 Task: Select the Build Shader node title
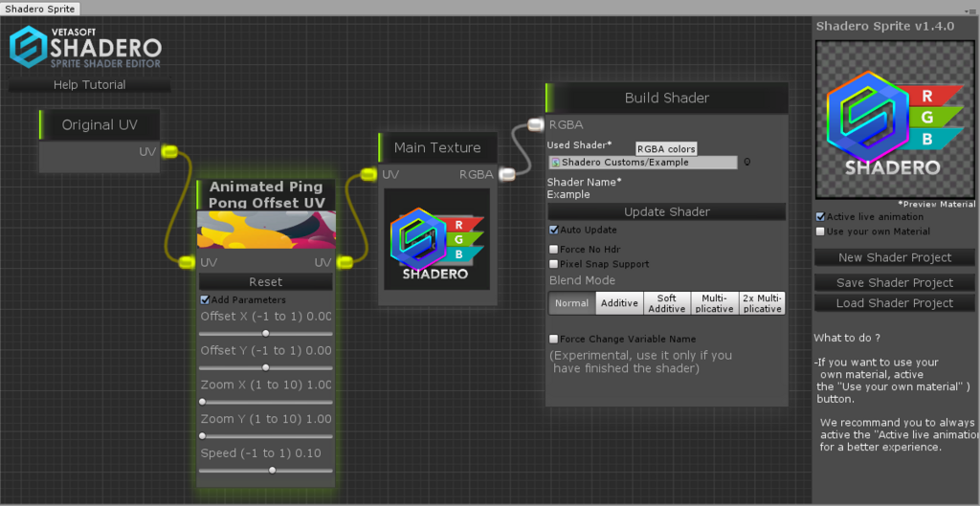coord(667,99)
